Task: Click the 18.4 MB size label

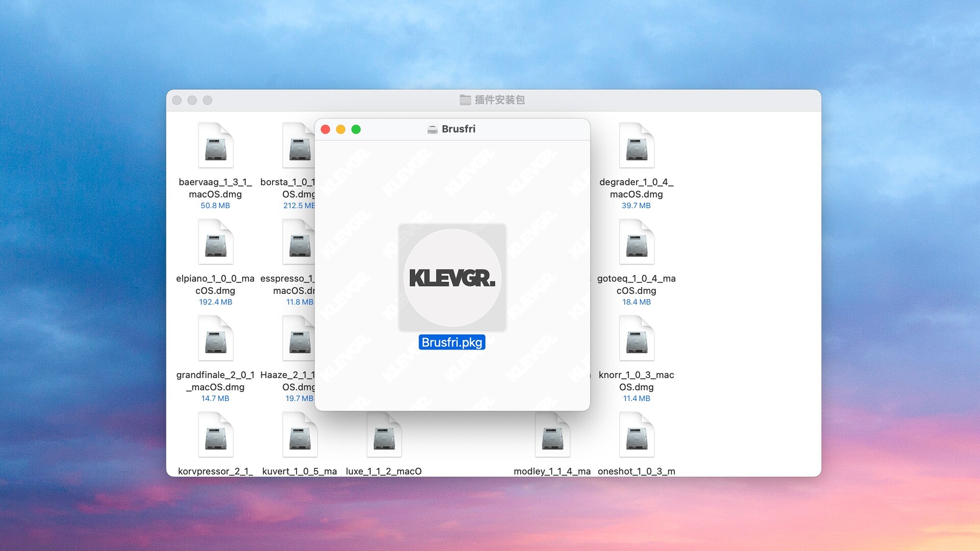Action: pos(636,302)
